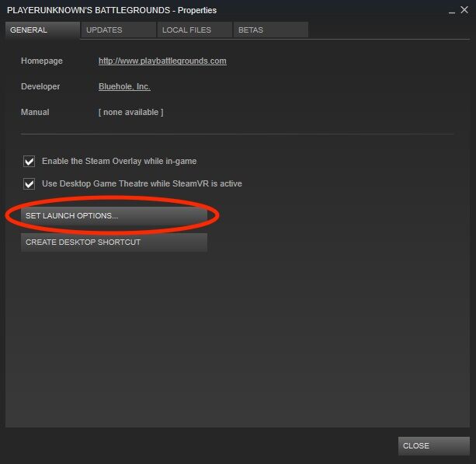Switch to the GENERAL tab
This screenshot has height=464, width=476.
[x=43, y=30]
